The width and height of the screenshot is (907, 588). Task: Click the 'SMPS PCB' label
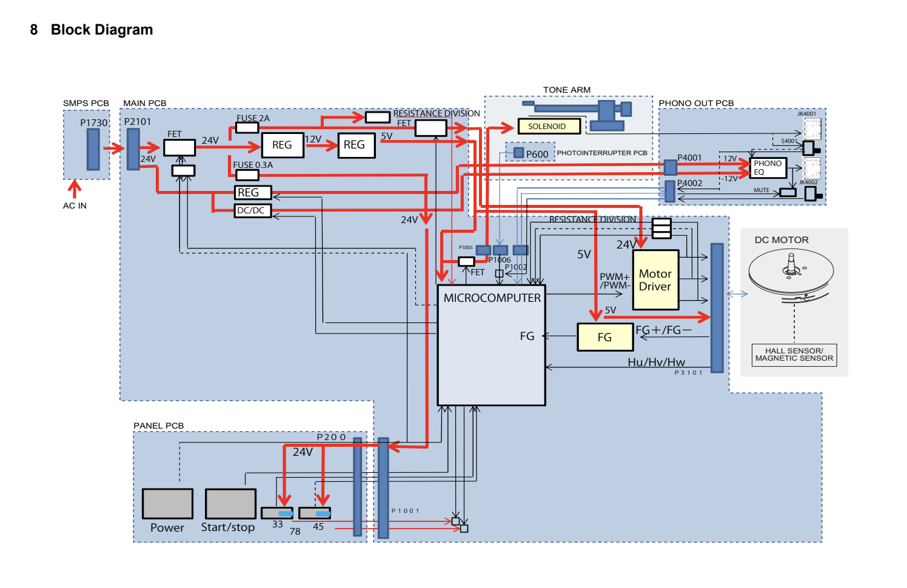[x=86, y=103]
